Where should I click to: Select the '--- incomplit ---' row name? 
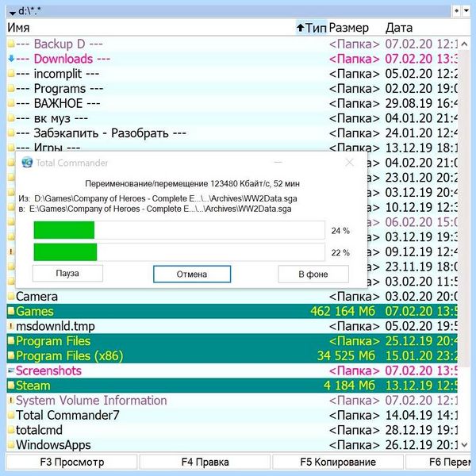58,74
